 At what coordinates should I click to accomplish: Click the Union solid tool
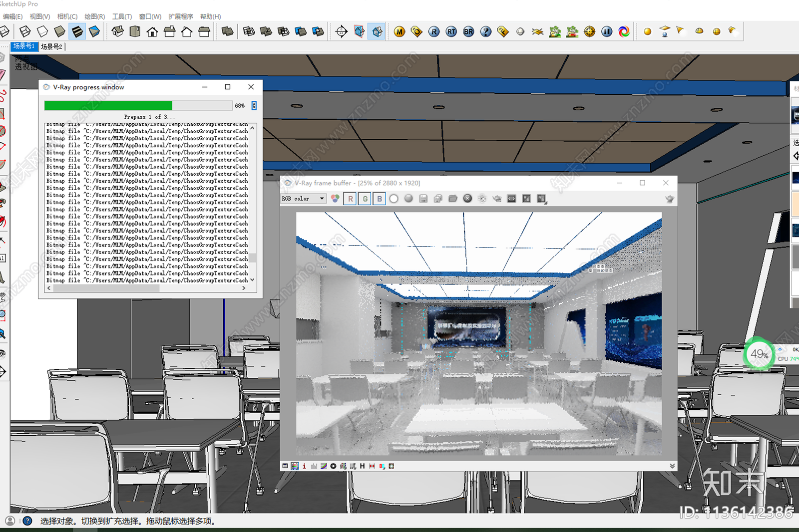(x=266, y=31)
